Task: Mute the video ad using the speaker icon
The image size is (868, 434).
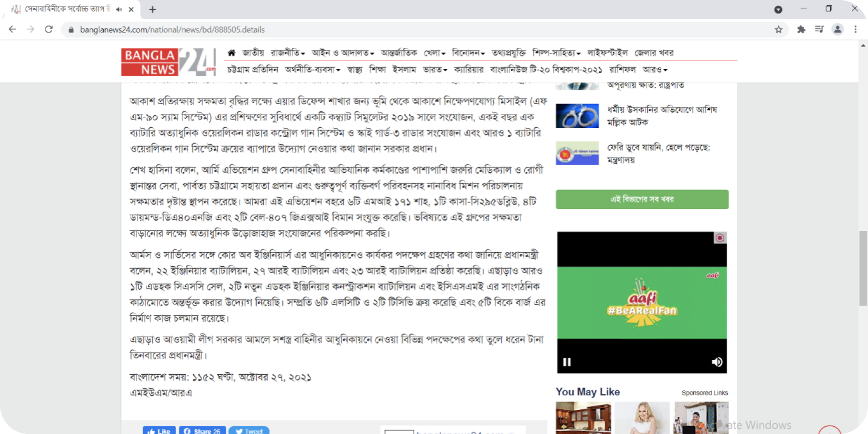Action: click(717, 362)
